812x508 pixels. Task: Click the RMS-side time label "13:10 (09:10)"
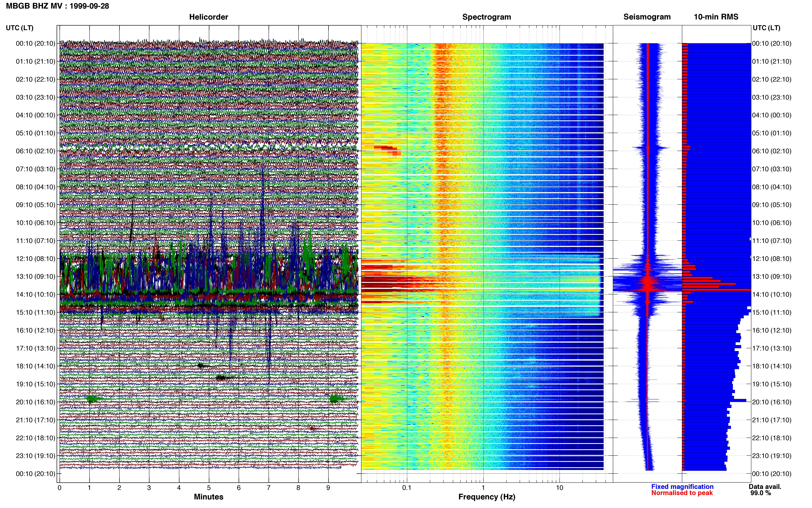tap(772, 277)
